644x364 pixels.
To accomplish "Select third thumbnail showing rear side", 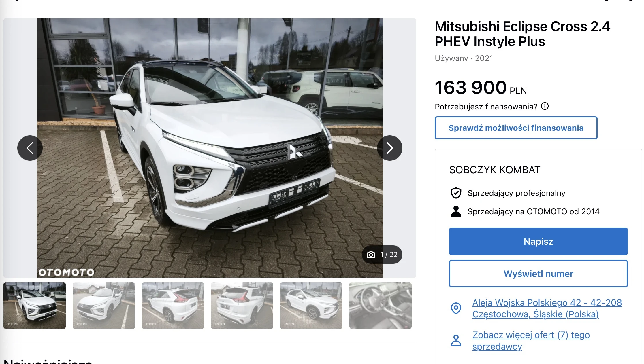I will pyautogui.click(x=173, y=306).
